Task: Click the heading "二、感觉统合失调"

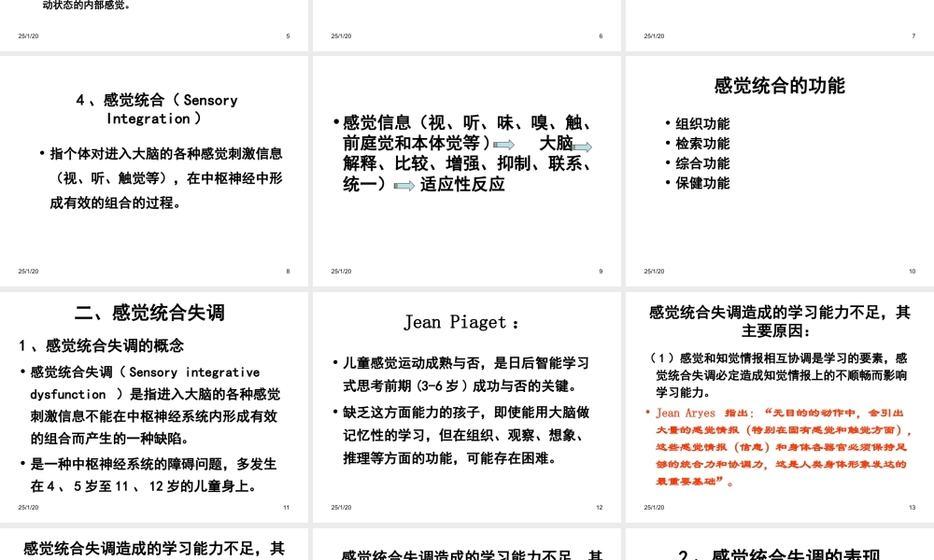Action: tap(152, 311)
